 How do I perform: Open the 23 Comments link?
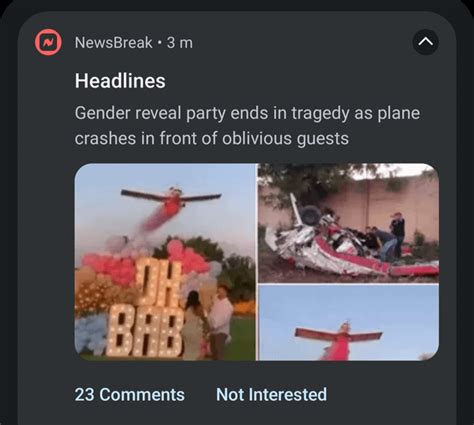[130, 394]
